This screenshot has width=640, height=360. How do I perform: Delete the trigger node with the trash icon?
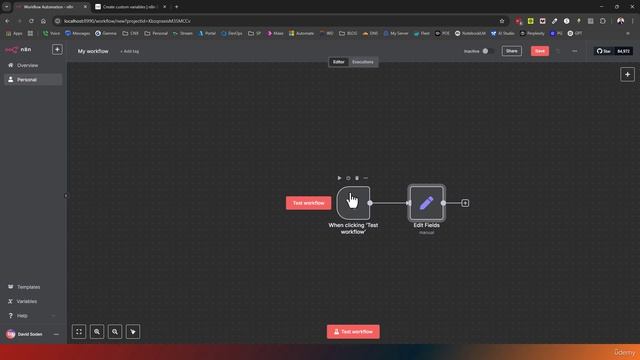tap(357, 178)
